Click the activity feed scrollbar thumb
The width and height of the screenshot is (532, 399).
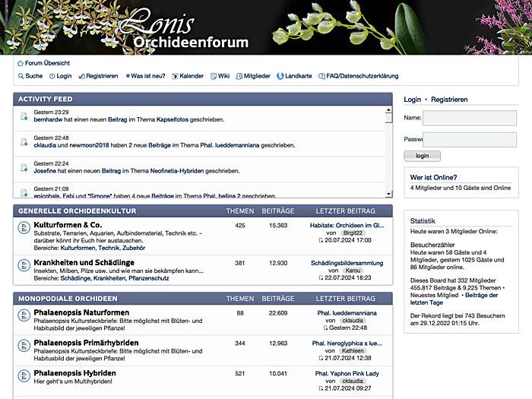388,118
